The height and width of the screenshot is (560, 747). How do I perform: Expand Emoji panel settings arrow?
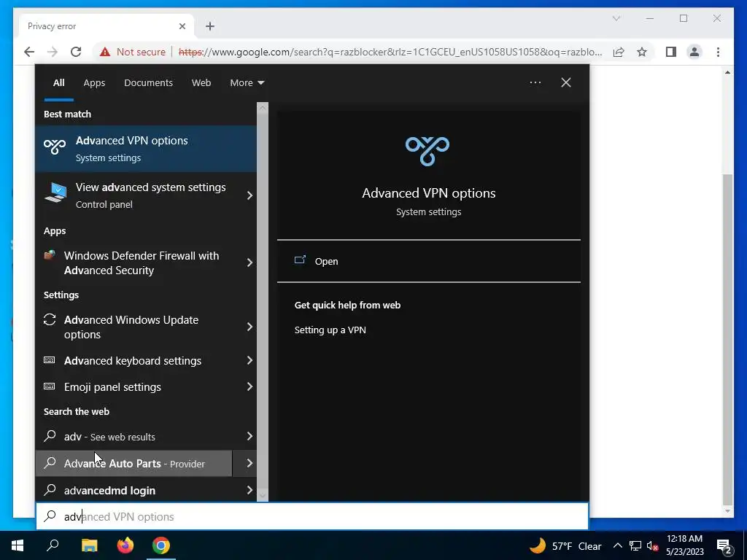click(x=249, y=386)
